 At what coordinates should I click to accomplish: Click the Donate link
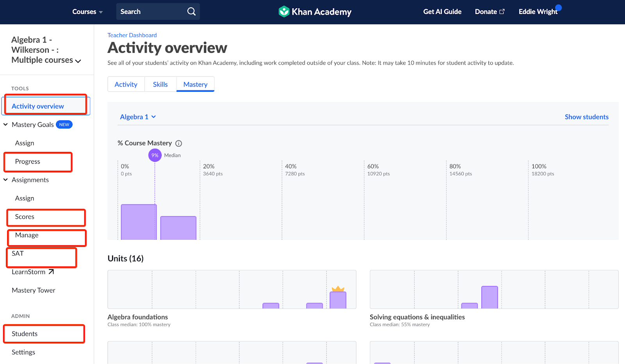click(x=490, y=12)
